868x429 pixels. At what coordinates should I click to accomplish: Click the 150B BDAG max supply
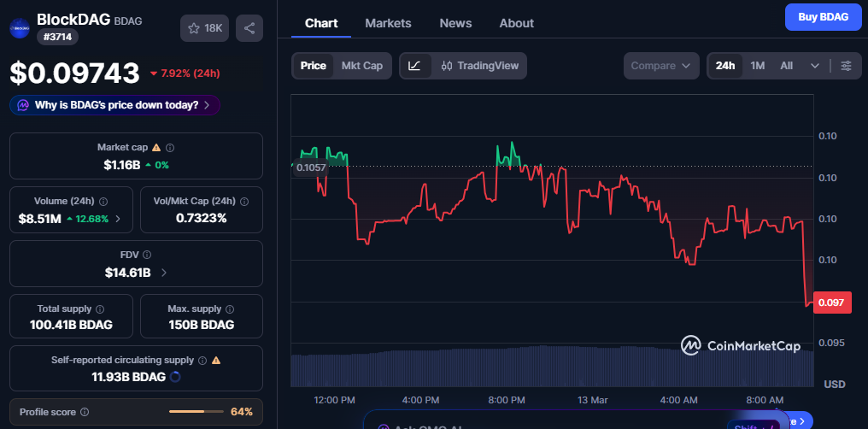202,325
